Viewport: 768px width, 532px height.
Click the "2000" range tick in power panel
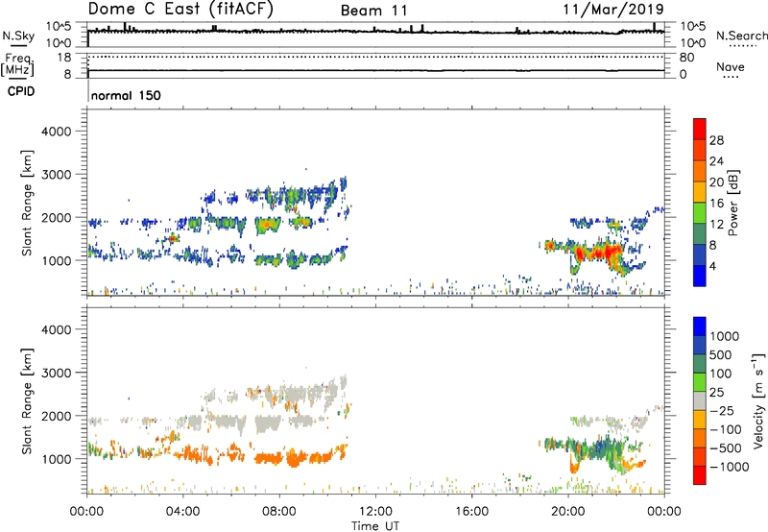tap(56, 217)
